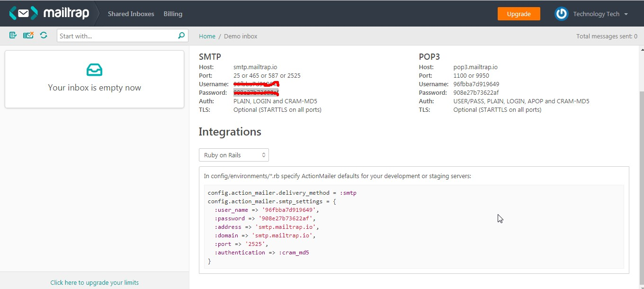Open Shared Inboxes in the top navigation
Viewport: 644px width, 289px height.
(x=131, y=14)
